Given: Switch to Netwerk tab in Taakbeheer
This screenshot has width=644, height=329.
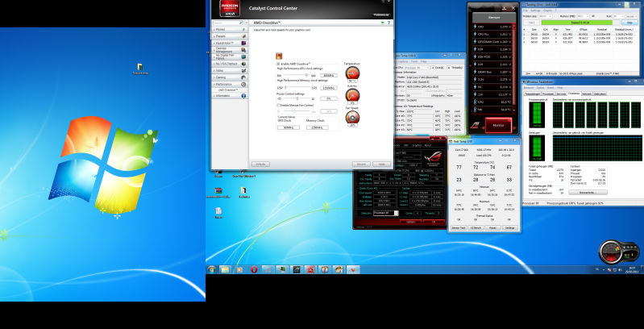Looking at the screenshot, I should click(587, 94).
